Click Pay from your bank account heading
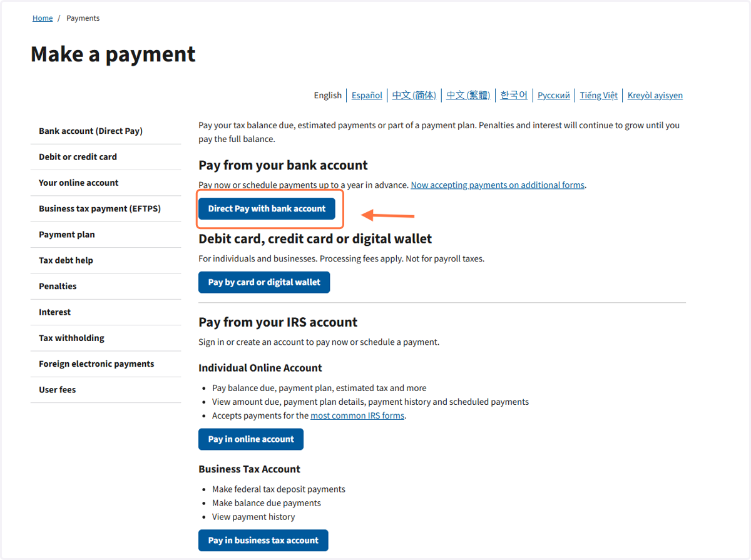 [x=283, y=165]
